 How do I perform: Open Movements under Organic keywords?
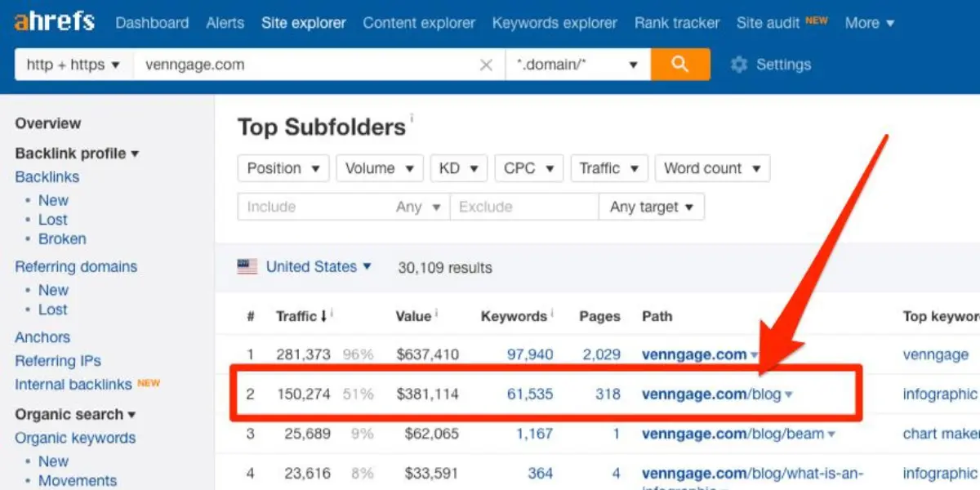pyautogui.click(x=78, y=481)
